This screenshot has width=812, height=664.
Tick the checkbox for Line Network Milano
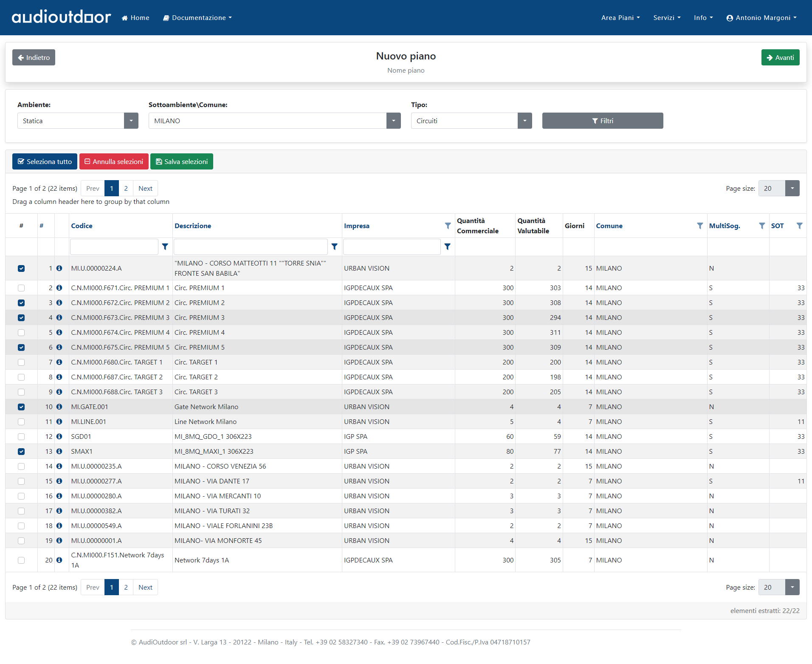point(21,422)
